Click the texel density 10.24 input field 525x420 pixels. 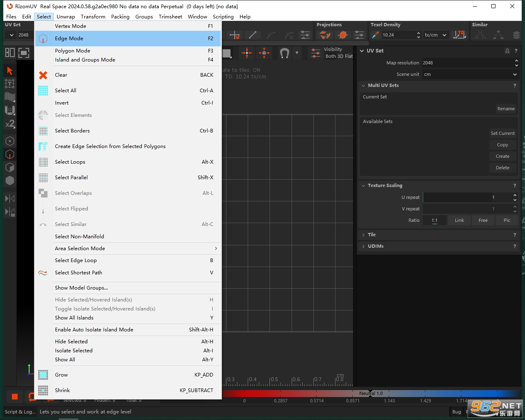tap(398, 35)
